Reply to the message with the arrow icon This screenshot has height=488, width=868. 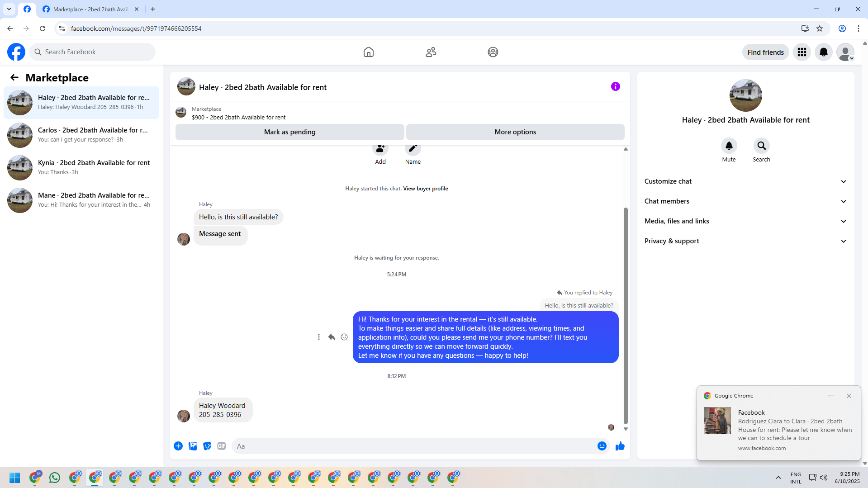point(332,337)
